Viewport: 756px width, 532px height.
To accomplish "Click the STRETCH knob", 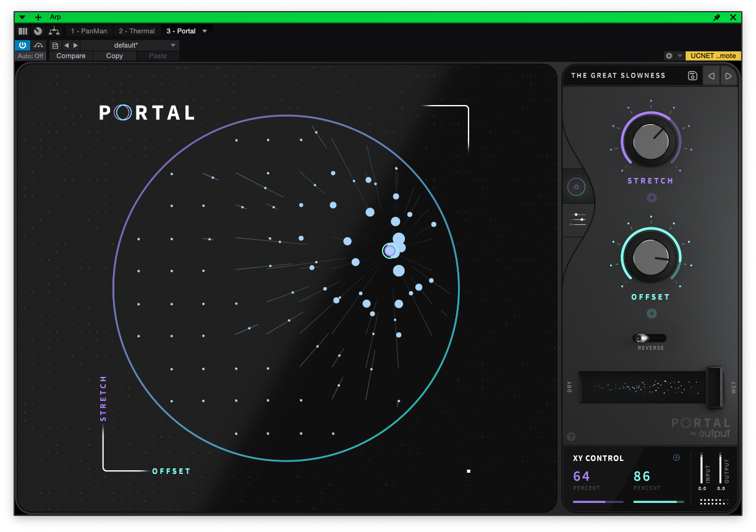I will click(x=651, y=141).
